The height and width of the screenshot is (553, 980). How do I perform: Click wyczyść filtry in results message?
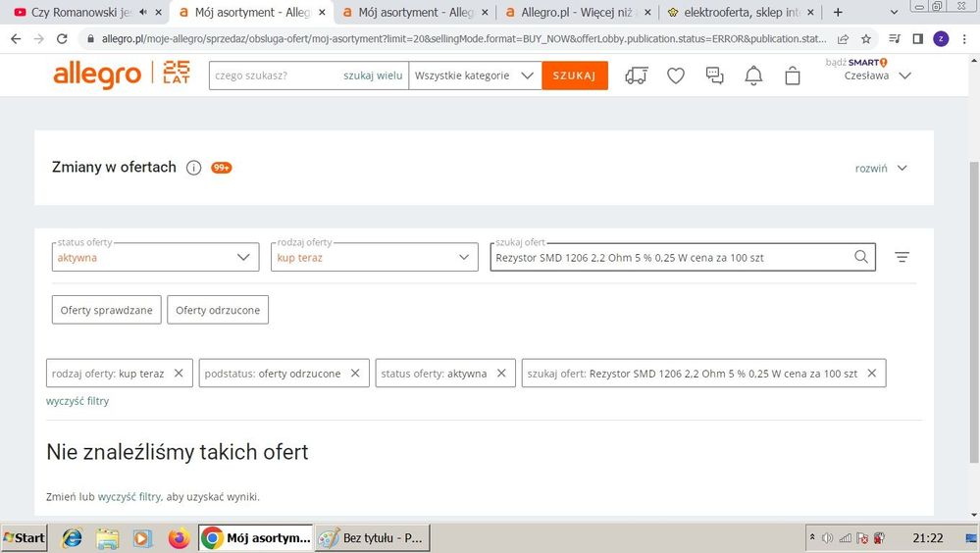[x=129, y=497]
